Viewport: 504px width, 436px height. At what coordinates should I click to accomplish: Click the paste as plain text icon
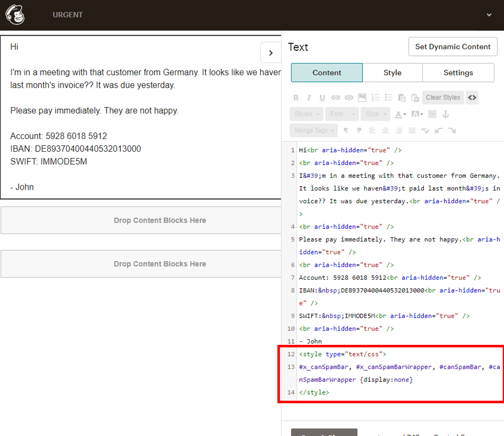tap(402, 97)
